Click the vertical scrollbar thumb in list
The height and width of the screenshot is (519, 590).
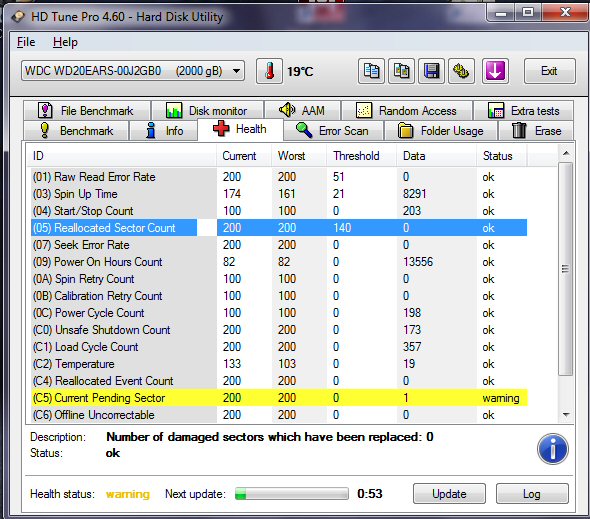pos(566,268)
